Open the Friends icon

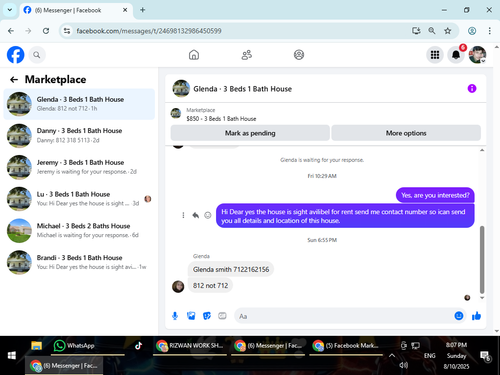tap(247, 55)
